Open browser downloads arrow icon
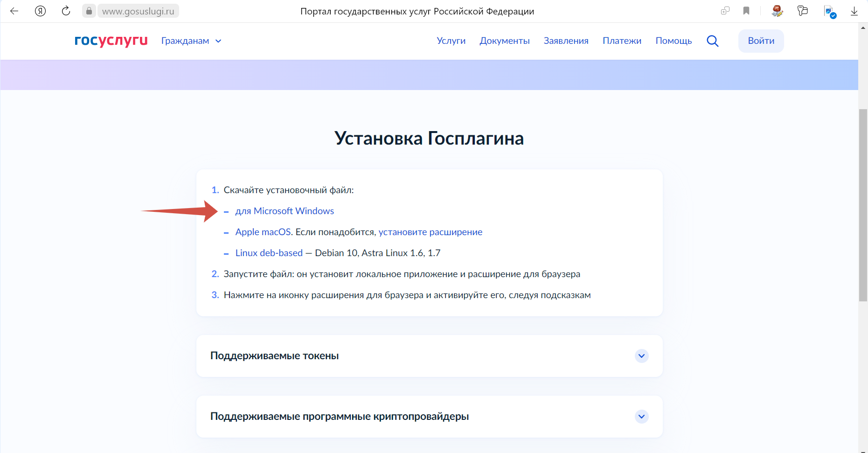The height and width of the screenshot is (453, 868). [854, 11]
